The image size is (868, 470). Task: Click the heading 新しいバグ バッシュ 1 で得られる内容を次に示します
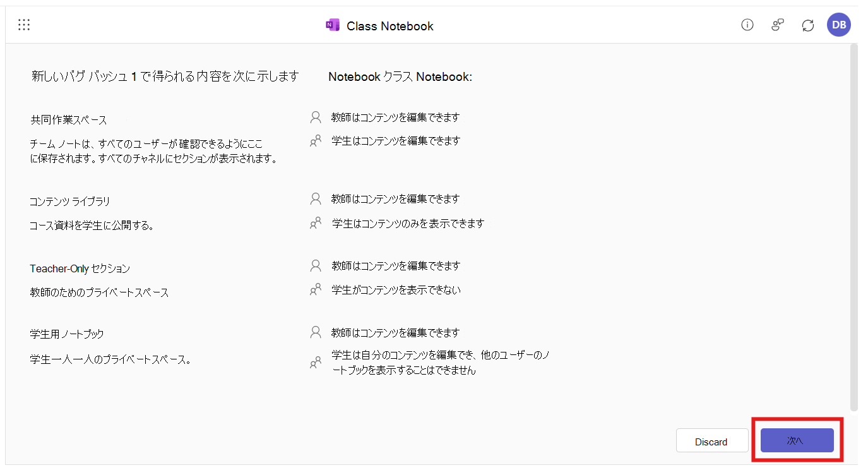tap(165, 76)
